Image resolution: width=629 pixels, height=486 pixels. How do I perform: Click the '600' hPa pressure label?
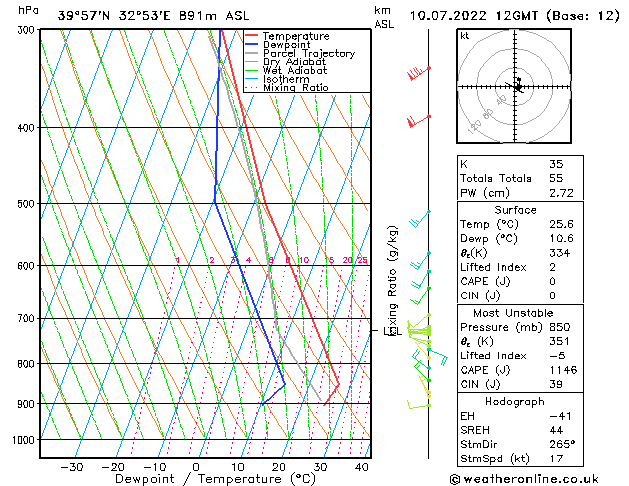click(28, 266)
